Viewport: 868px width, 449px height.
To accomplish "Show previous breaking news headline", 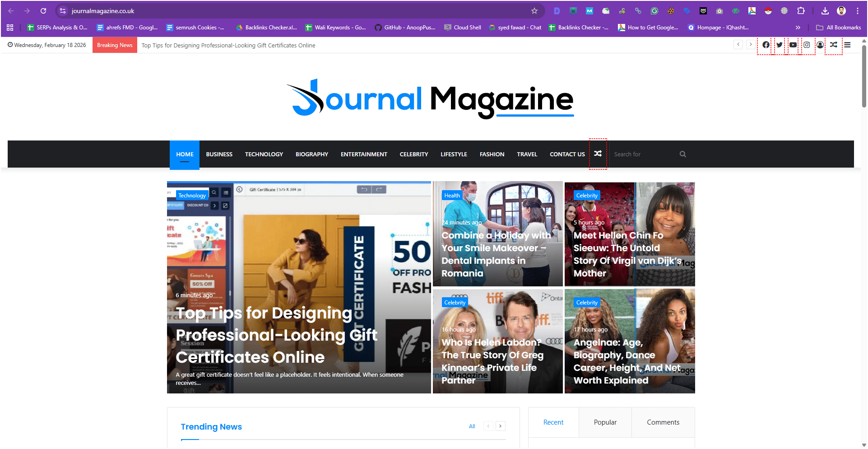I will [738, 45].
